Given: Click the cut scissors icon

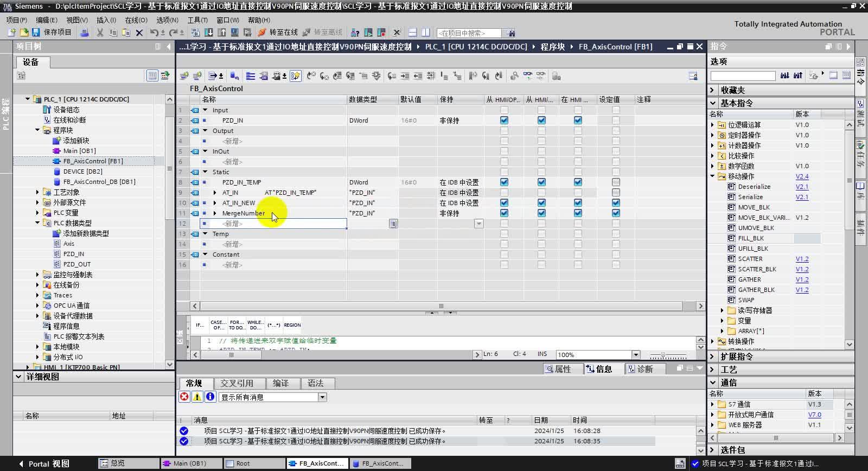Looking at the screenshot, I should coord(100,33).
